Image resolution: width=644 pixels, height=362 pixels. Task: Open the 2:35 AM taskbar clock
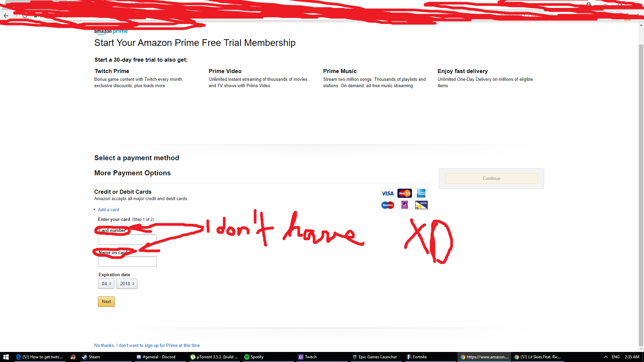[x=632, y=357]
